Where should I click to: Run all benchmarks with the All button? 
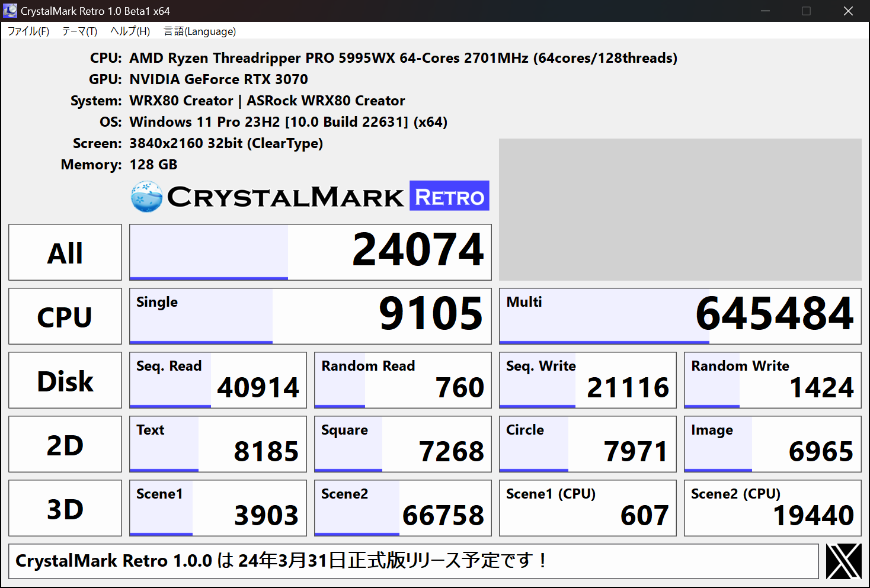click(65, 252)
